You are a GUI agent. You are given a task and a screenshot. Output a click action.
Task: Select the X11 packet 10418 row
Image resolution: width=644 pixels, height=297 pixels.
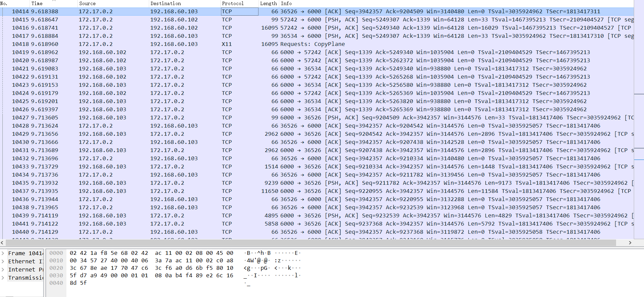coord(317,44)
